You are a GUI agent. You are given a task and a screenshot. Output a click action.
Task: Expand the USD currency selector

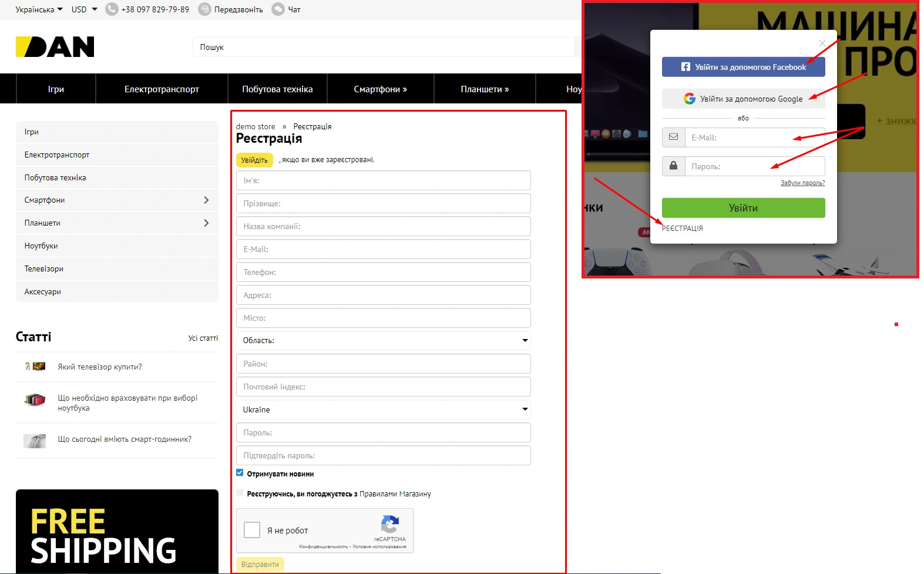84,9
